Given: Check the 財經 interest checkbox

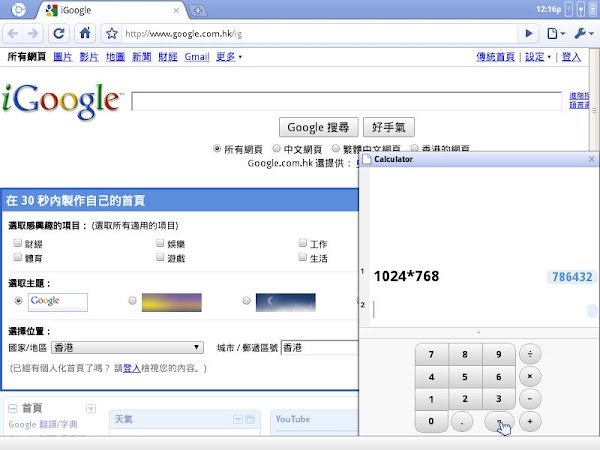Looking at the screenshot, I should [x=18, y=243].
